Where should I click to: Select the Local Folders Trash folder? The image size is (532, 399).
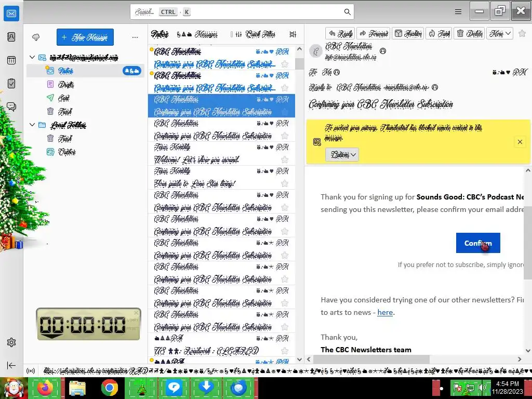tap(86, 138)
